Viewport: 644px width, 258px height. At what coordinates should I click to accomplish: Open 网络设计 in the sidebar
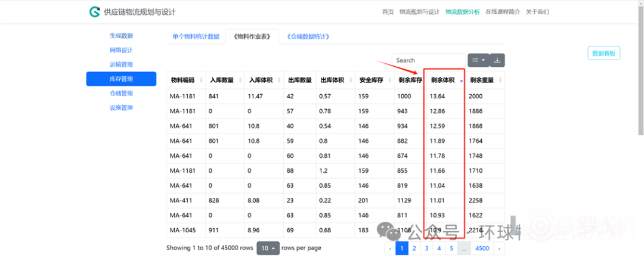(121, 50)
